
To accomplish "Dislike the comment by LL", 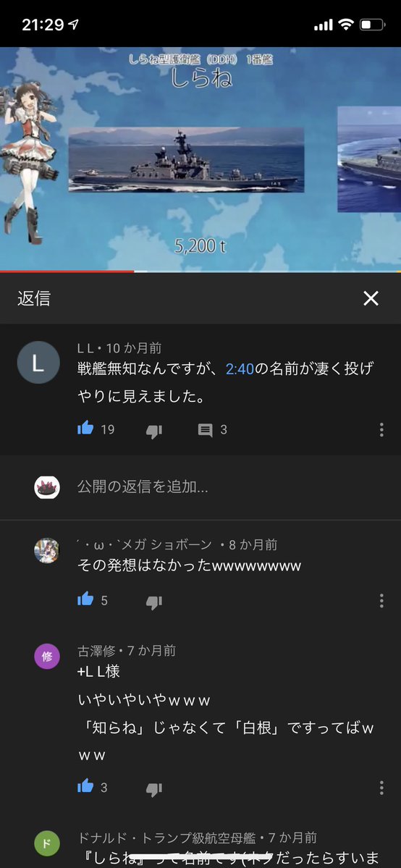I will [154, 430].
